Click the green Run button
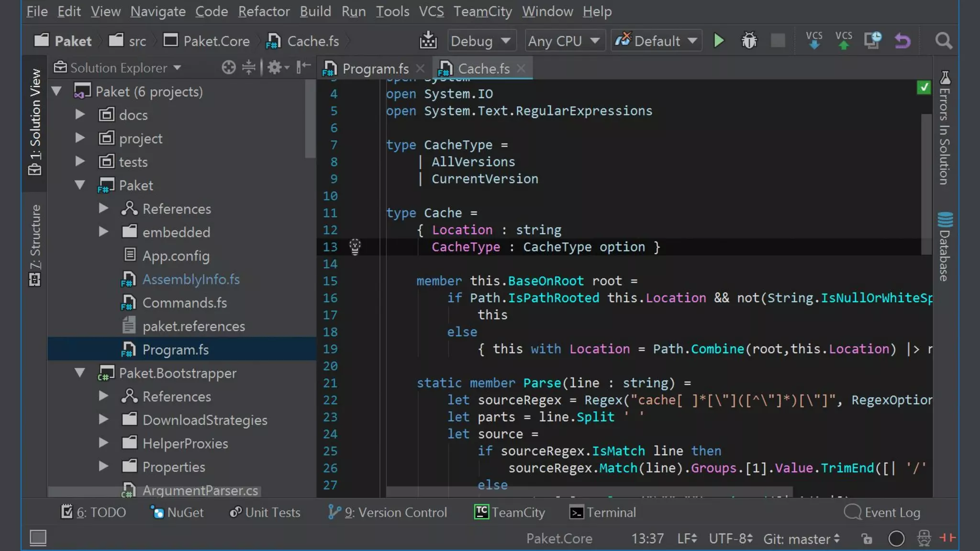 (718, 41)
